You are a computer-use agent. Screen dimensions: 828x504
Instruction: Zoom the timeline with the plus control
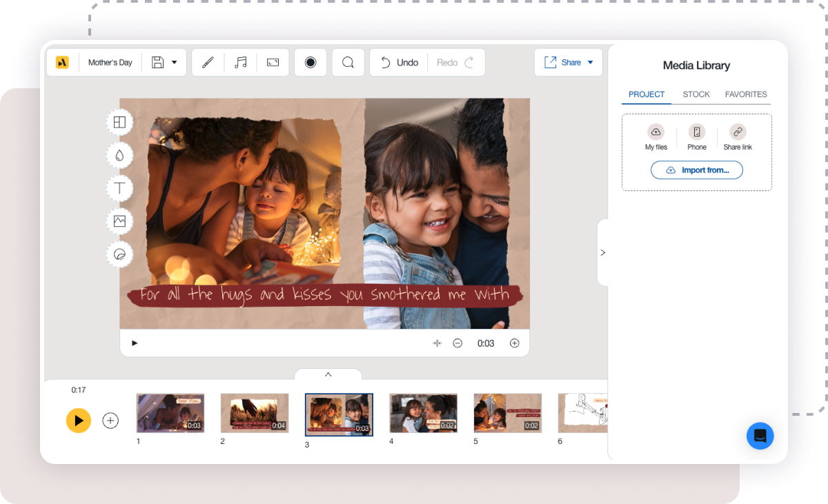coord(515,343)
